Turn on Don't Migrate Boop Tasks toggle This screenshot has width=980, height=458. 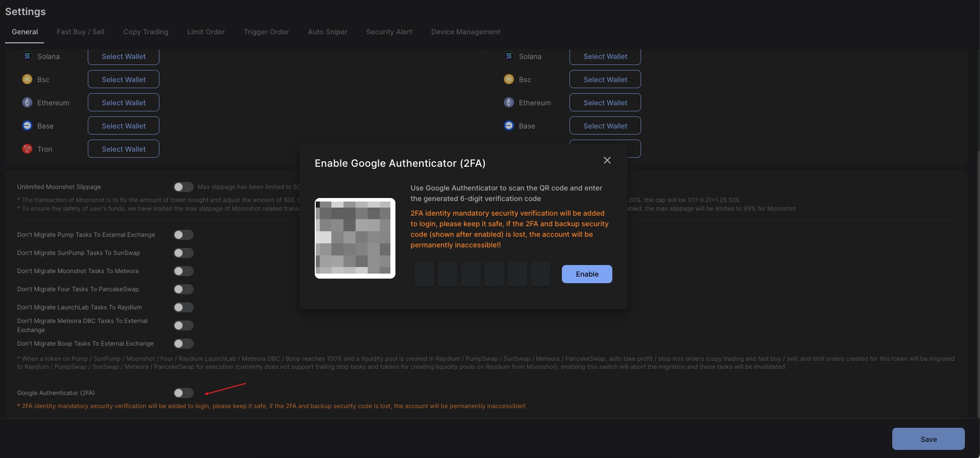tap(183, 344)
